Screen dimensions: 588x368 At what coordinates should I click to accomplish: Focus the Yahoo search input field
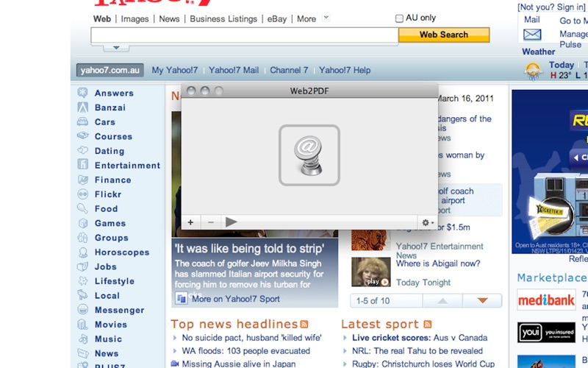[245, 36]
